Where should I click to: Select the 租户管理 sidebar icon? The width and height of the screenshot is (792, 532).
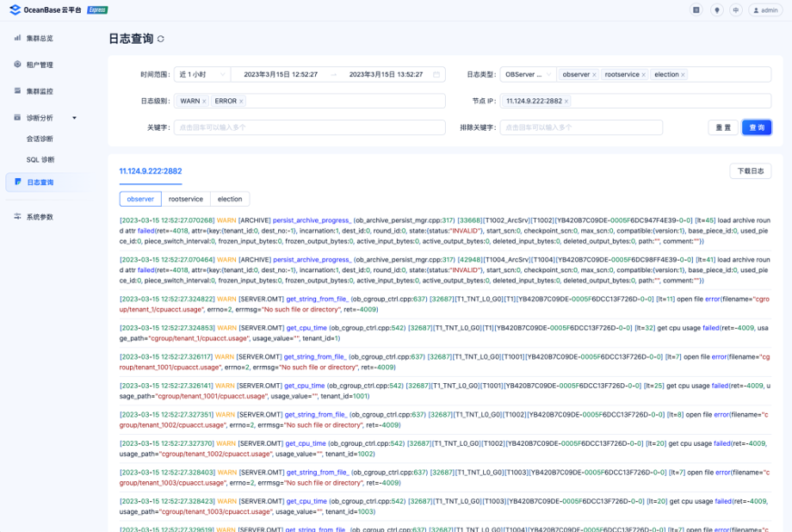pyautogui.click(x=18, y=65)
